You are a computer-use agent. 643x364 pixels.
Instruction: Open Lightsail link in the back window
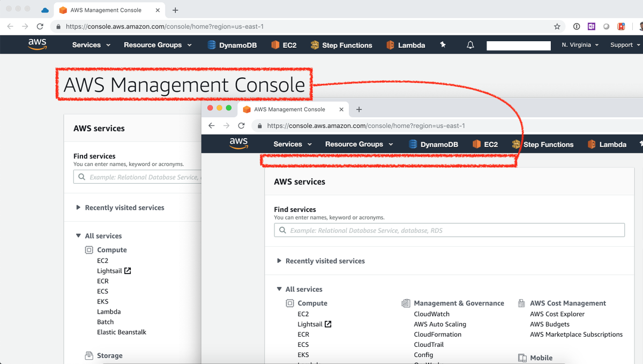114,271
